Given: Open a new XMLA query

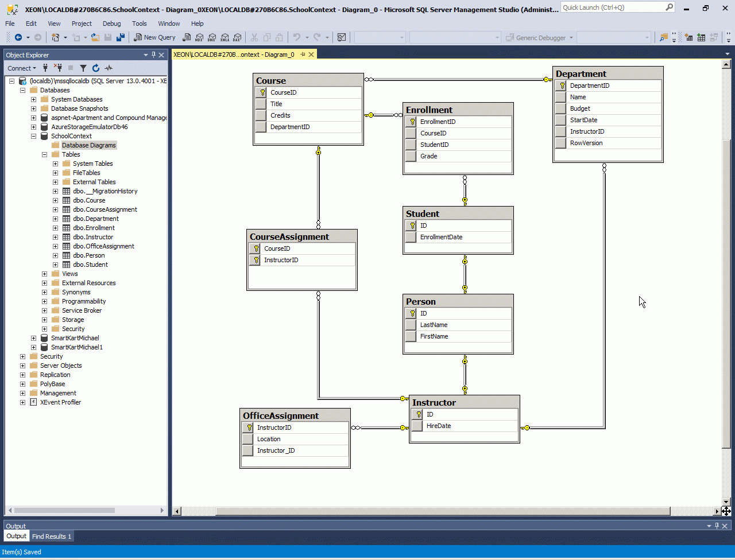Looking at the screenshot, I should [225, 37].
